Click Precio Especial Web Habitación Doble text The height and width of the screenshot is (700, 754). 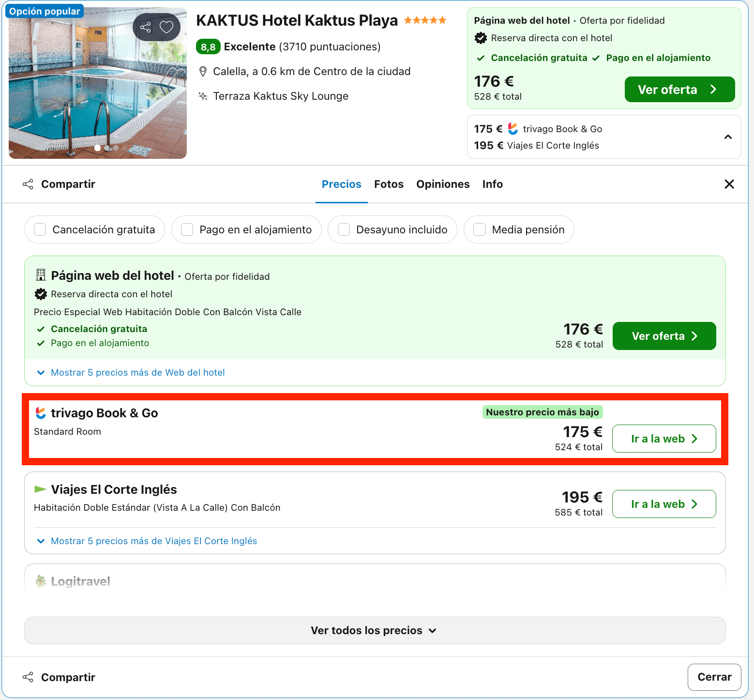[167, 312]
